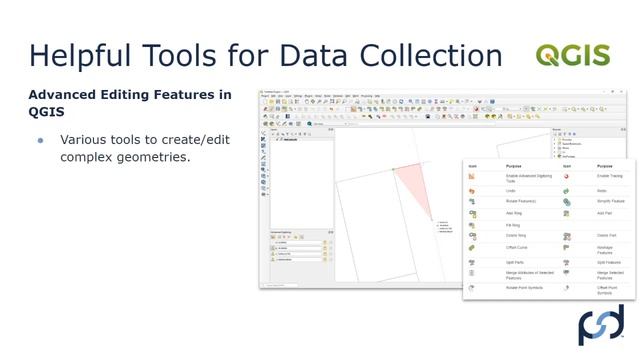Open the Project menu in QGIS
The height and width of the screenshot is (360, 640).
pyautogui.click(x=265, y=96)
